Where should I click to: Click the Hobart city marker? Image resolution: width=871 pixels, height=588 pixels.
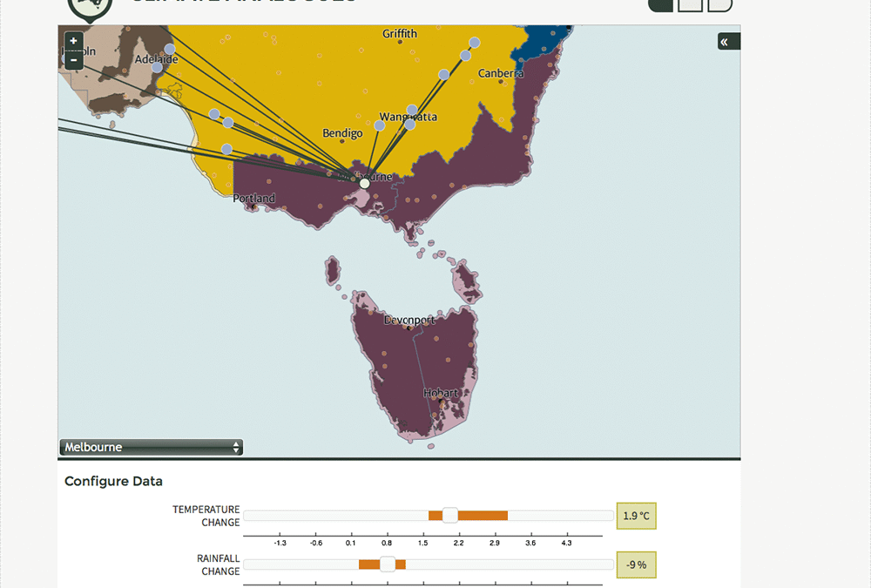click(x=440, y=402)
